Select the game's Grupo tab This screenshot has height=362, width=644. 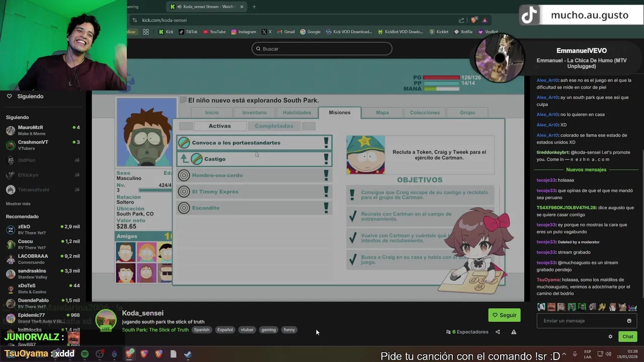tap(467, 113)
